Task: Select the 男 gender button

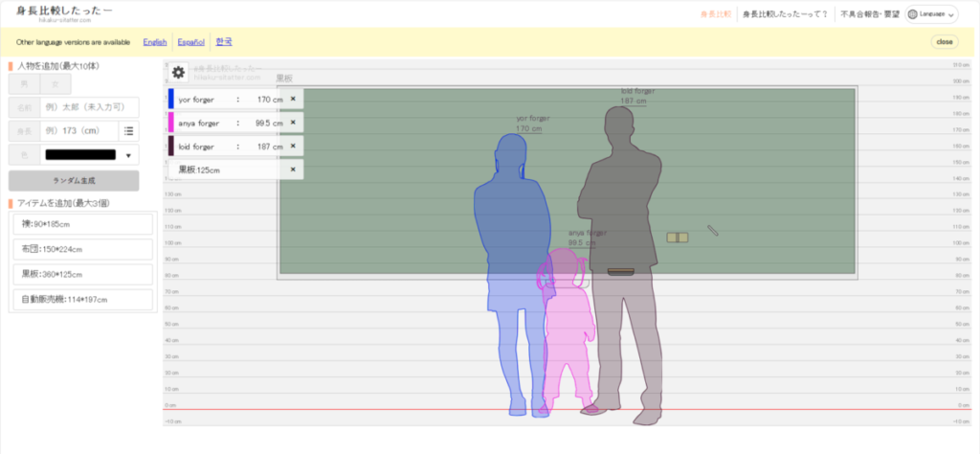Action: tap(24, 83)
